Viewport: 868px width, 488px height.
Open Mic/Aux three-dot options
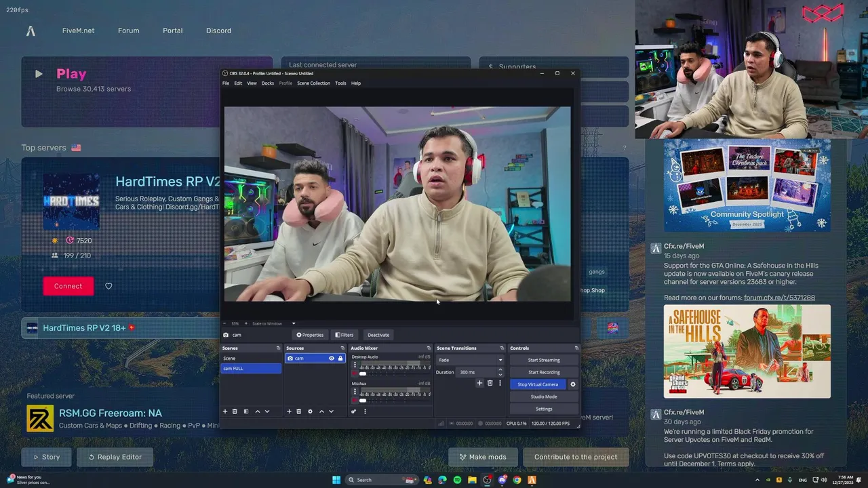354,392
